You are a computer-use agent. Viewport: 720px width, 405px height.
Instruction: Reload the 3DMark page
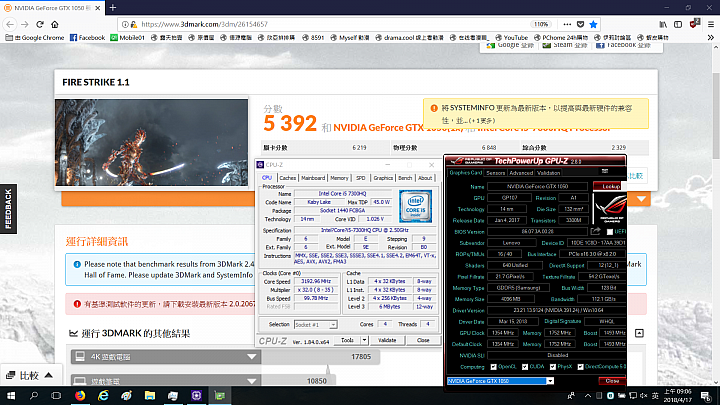tap(40, 24)
